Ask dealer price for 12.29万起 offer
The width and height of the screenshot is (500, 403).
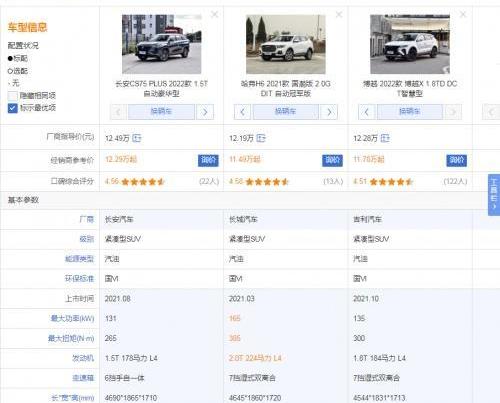click(x=208, y=160)
